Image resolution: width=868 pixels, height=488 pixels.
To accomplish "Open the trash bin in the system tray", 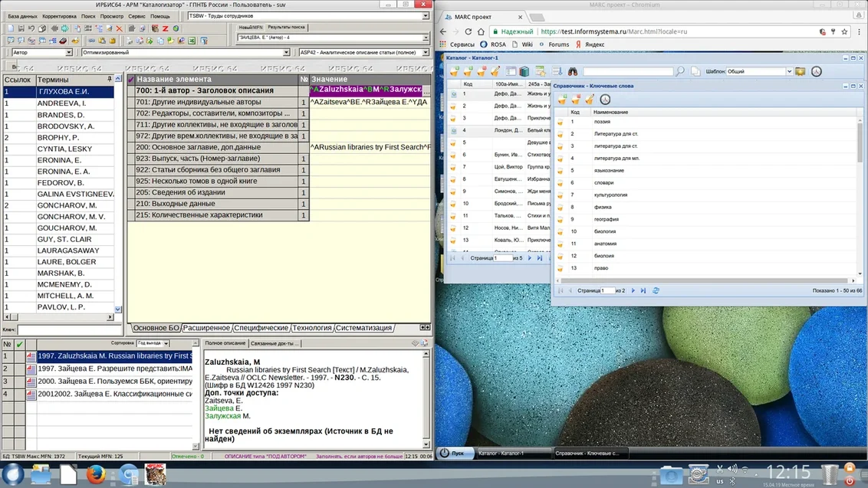I will pos(829,475).
